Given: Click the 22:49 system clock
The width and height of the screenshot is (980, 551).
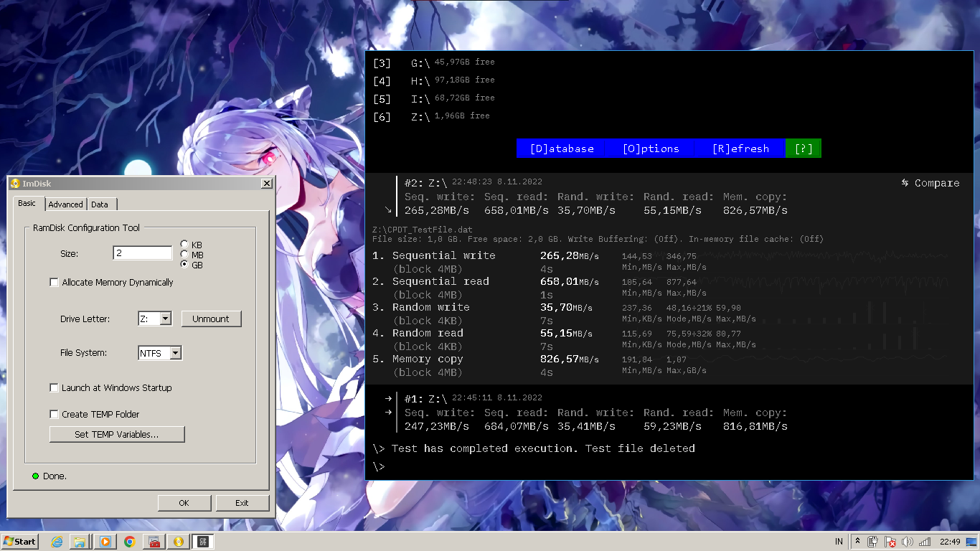Looking at the screenshot, I should coord(950,542).
